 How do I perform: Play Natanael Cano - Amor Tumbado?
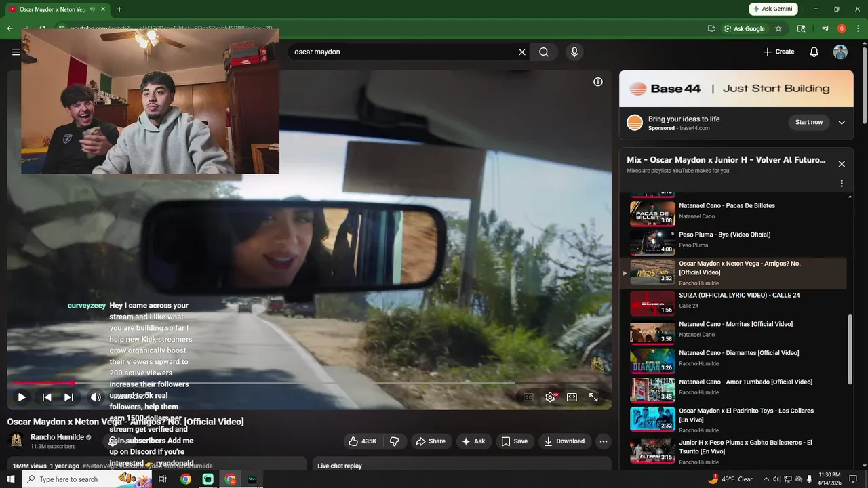pos(734,390)
